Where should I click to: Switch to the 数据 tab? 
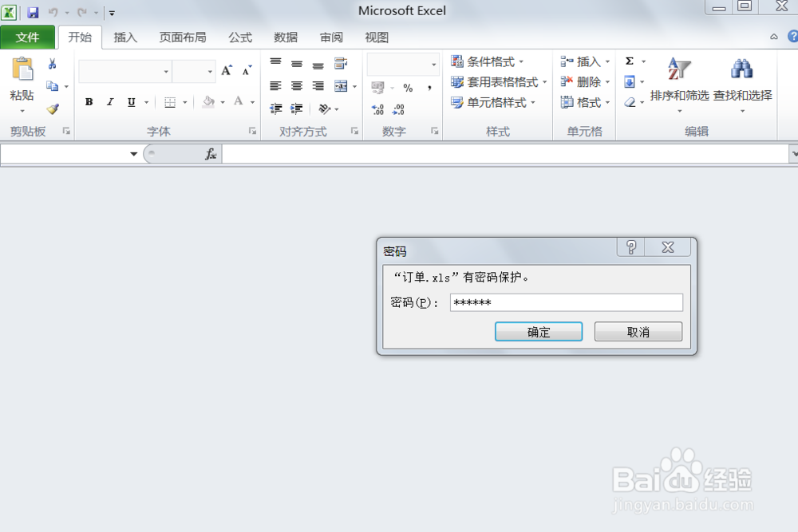[x=286, y=37]
